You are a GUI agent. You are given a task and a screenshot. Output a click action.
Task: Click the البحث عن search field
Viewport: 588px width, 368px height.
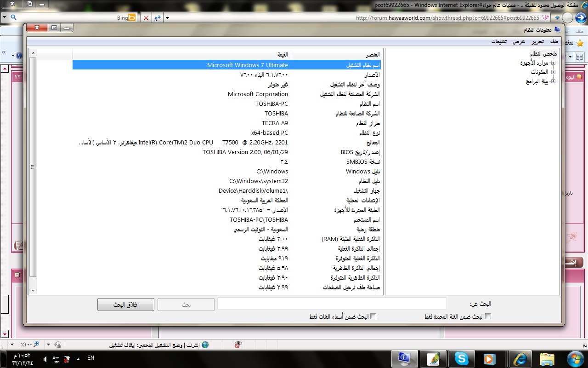[x=332, y=304]
